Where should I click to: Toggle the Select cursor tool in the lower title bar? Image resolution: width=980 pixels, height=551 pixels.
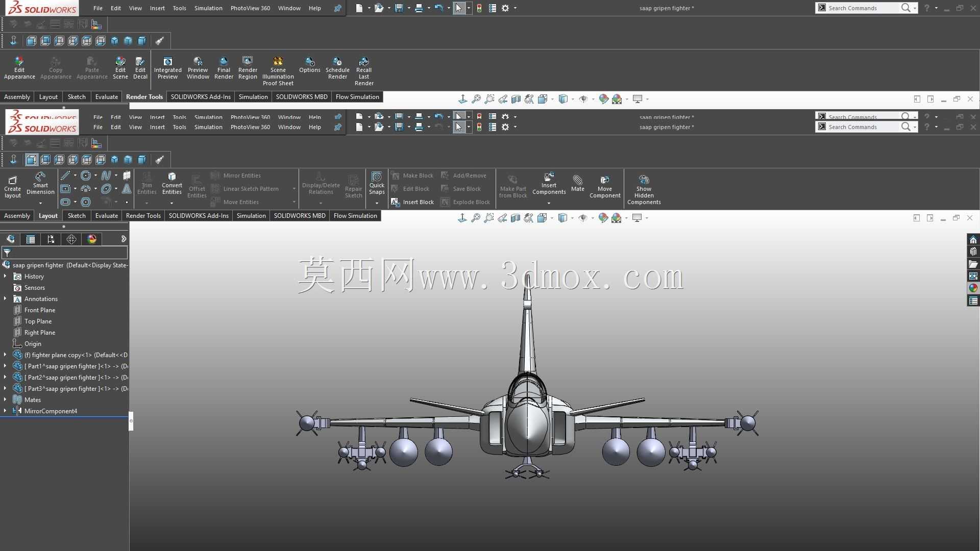tap(459, 127)
